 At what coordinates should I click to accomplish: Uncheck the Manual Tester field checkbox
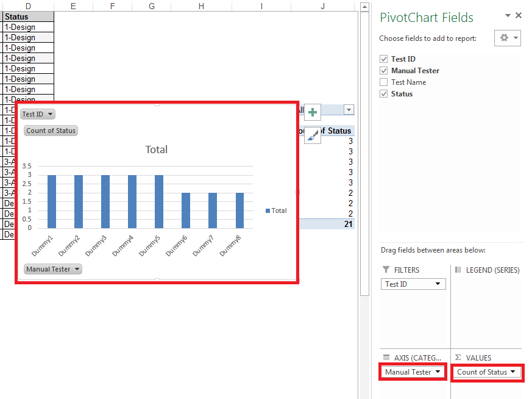click(x=383, y=71)
